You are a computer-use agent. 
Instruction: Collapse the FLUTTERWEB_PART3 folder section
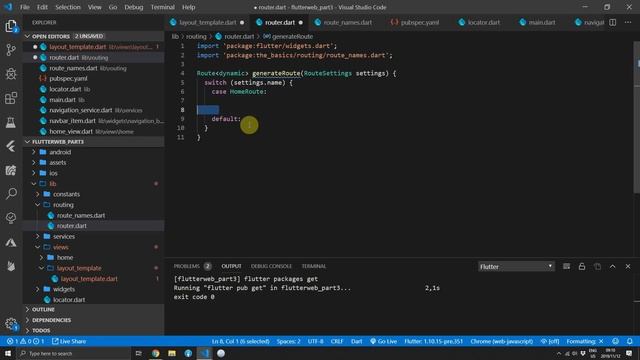click(93, 142)
